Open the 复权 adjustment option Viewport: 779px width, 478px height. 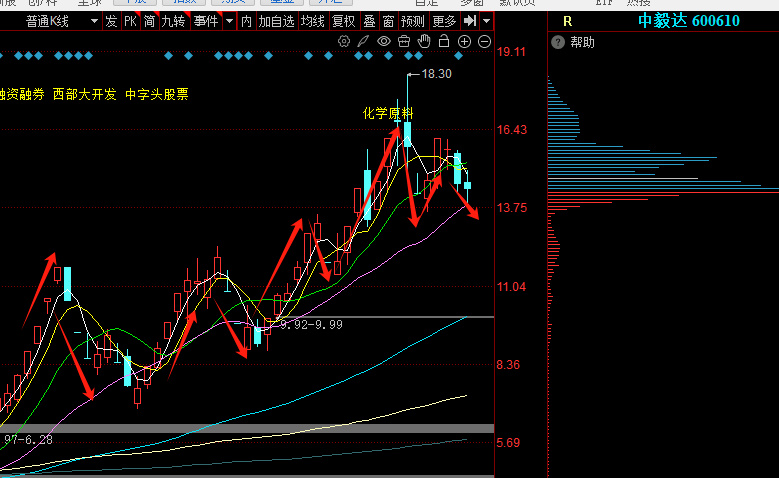[343, 21]
